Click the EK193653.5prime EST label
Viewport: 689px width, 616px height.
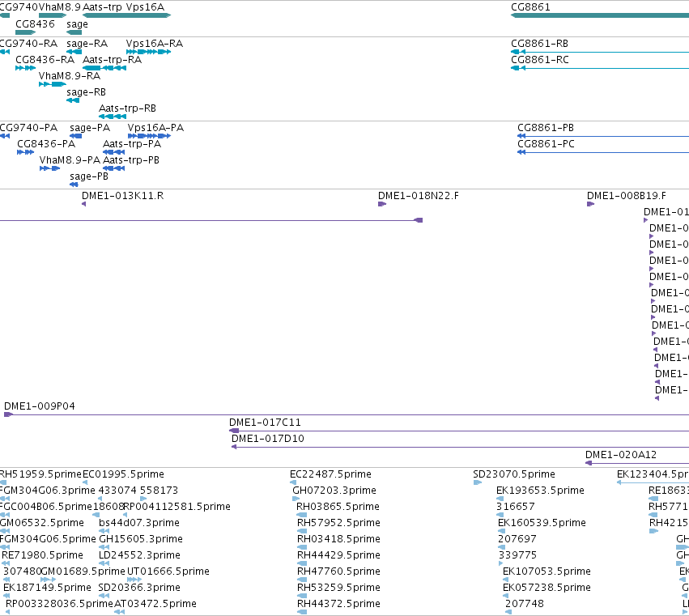point(540,491)
